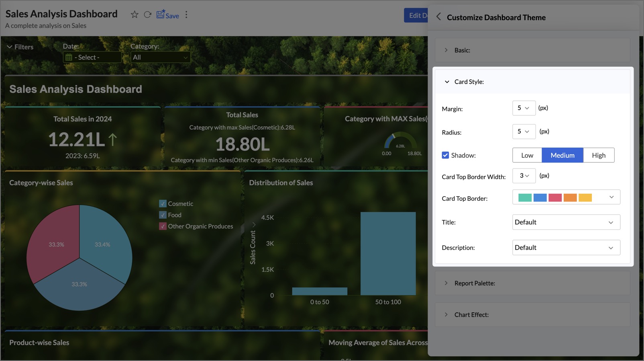This screenshot has height=361, width=644.
Task: Open the Margin pixel dropdown
Action: [524, 108]
